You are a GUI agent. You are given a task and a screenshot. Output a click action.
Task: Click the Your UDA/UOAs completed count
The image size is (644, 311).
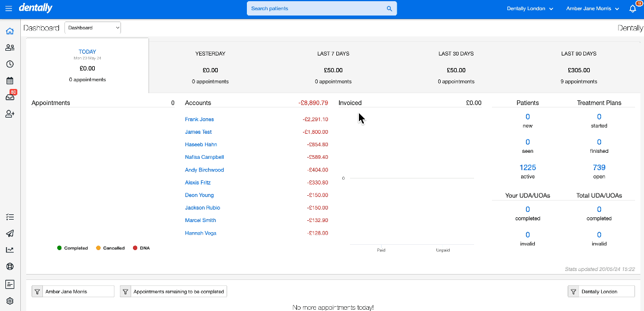(x=528, y=210)
